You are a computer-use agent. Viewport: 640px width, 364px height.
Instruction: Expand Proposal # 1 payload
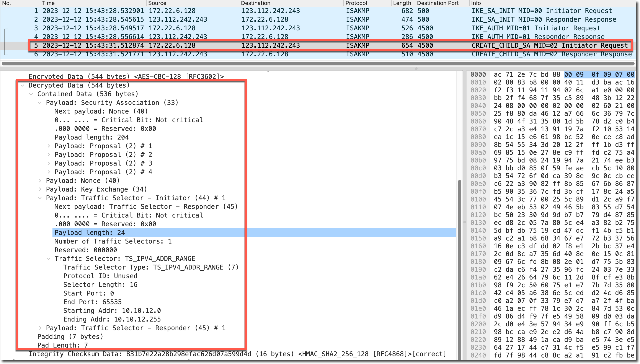tap(49, 146)
